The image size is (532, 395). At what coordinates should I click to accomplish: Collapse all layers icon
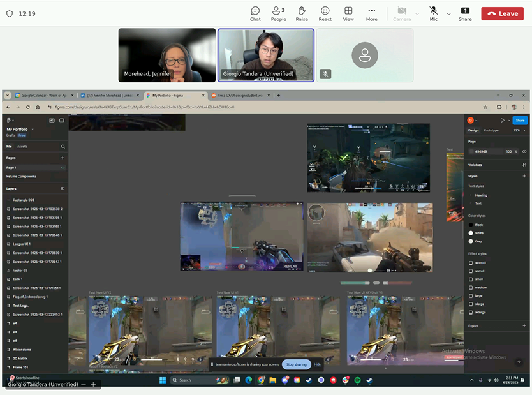tap(63, 188)
